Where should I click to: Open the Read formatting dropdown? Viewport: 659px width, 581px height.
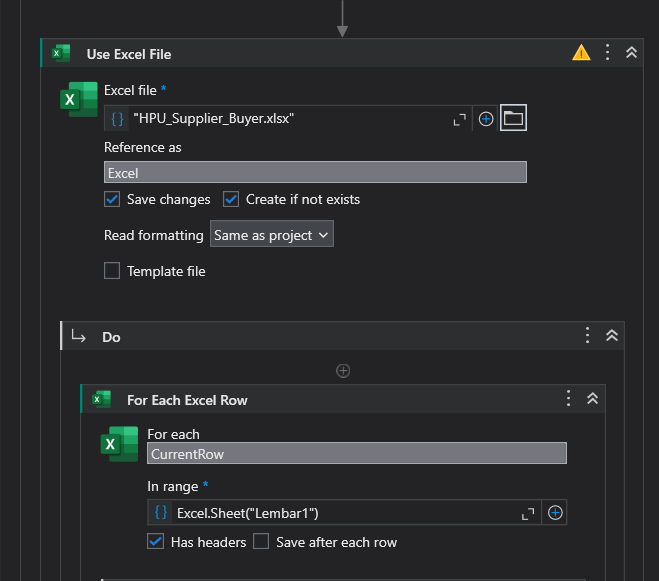pos(272,234)
